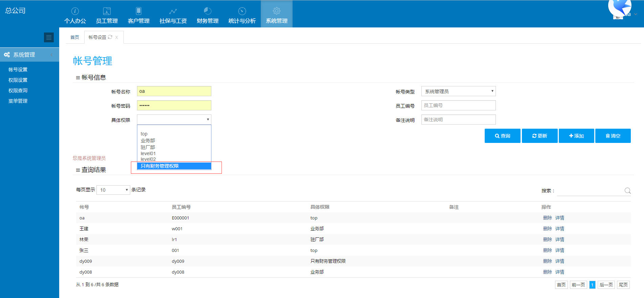Open 权限查询 in sidebar

point(18,90)
